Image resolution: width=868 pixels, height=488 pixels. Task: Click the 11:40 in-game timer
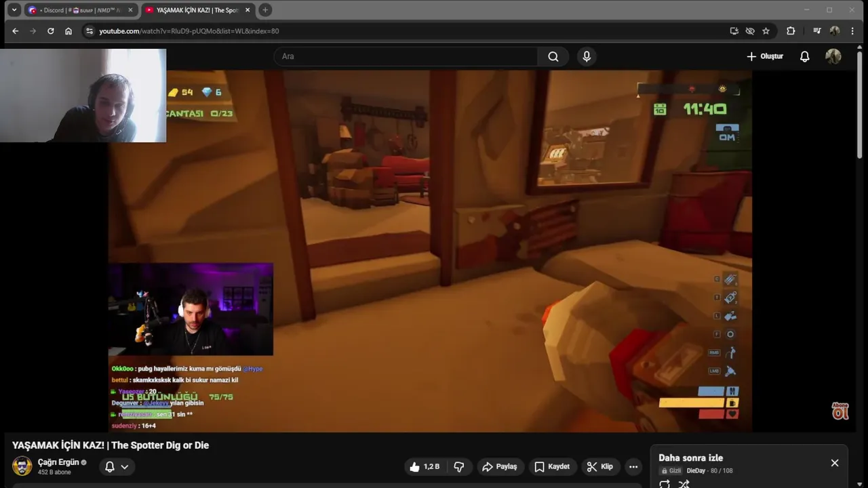[x=705, y=108]
